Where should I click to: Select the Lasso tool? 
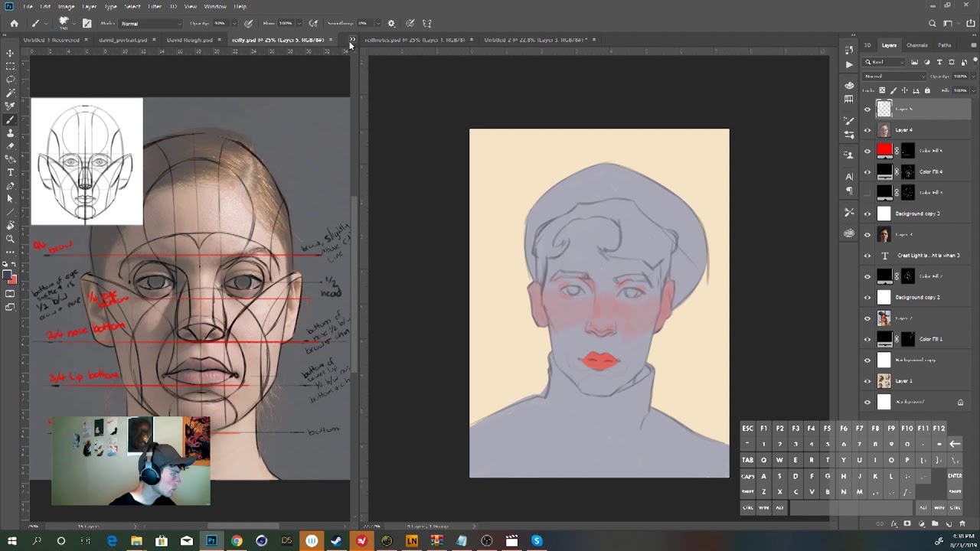11,80
